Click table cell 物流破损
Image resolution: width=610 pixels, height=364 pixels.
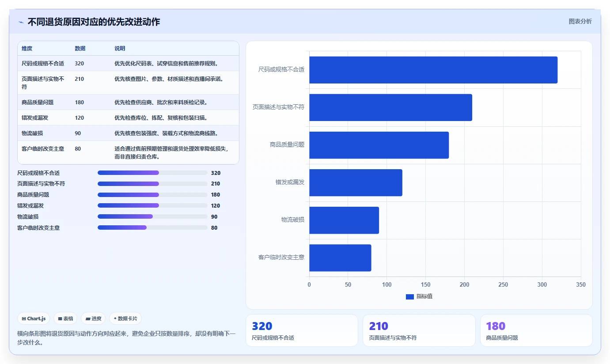(32, 133)
